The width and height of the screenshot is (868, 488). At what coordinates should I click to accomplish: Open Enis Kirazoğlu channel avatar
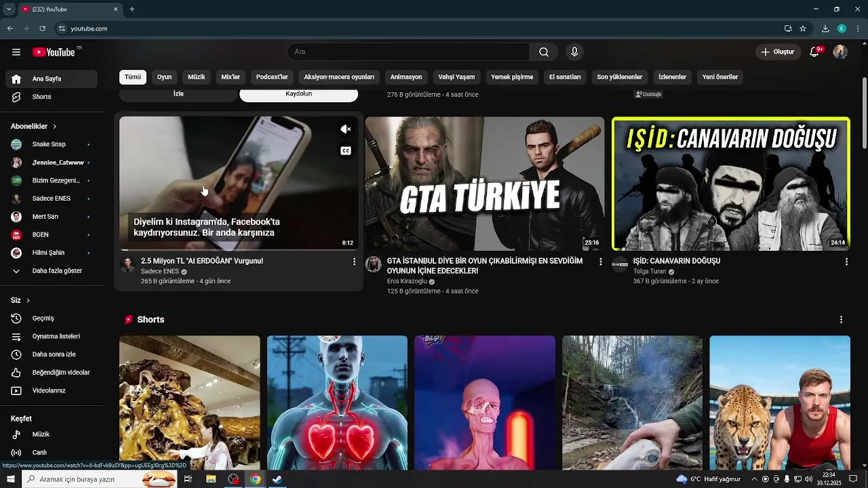(373, 264)
